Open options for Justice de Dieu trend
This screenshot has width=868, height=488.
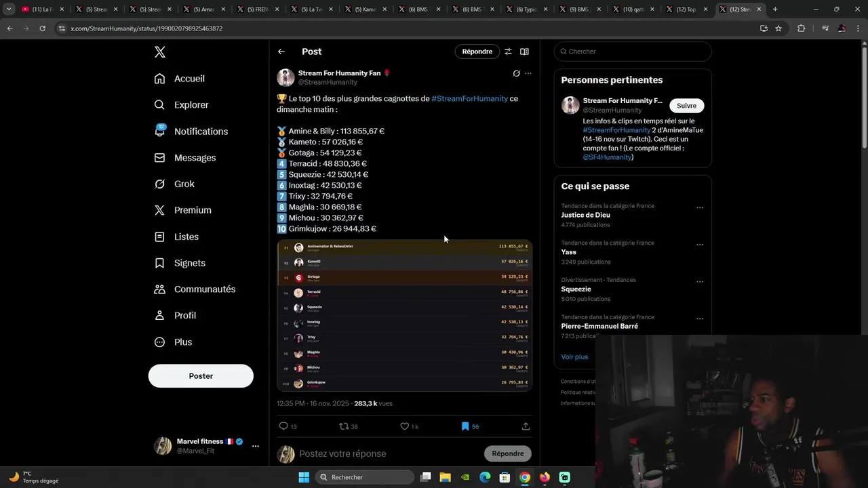coord(700,208)
